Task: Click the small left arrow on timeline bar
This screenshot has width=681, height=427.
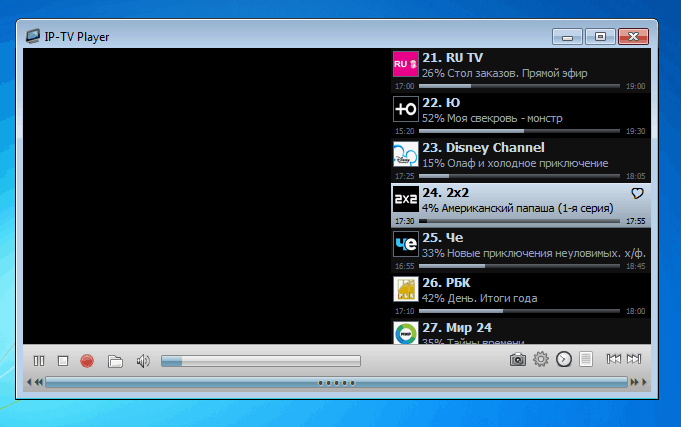Action: [x=29, y=382]
